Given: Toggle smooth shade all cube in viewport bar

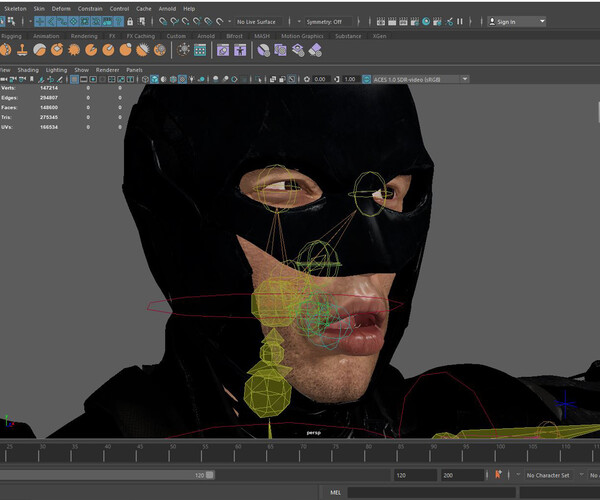Looking at the screenshot, I should point(154,80).
